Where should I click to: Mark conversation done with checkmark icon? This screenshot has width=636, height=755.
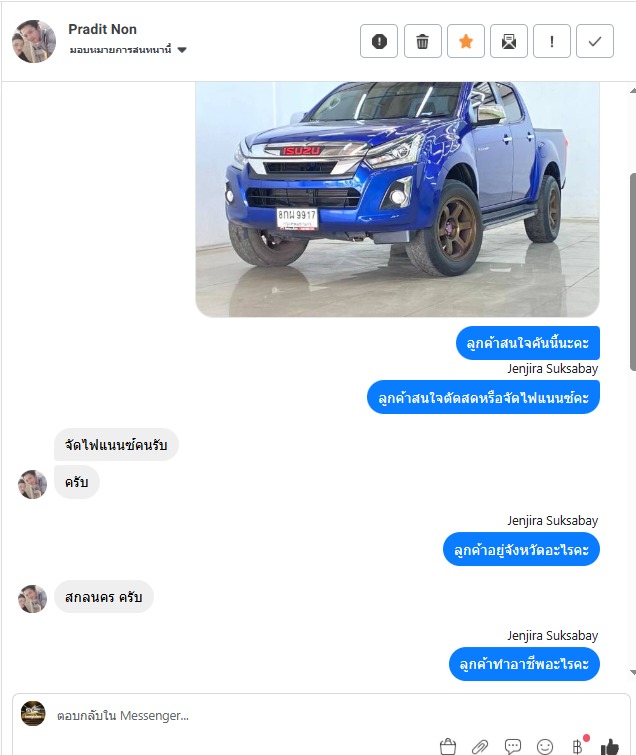595,41
